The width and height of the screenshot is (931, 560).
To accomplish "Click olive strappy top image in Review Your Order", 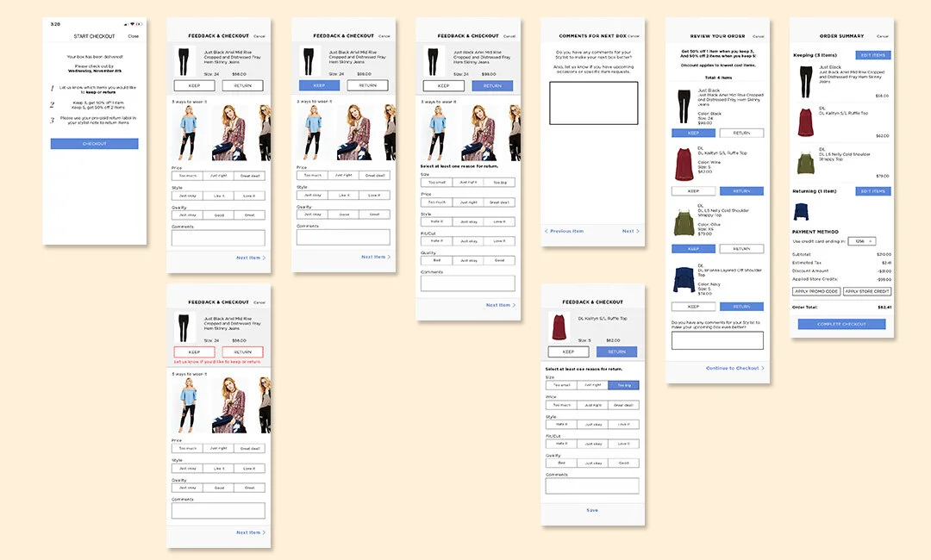I will [684, 222].
